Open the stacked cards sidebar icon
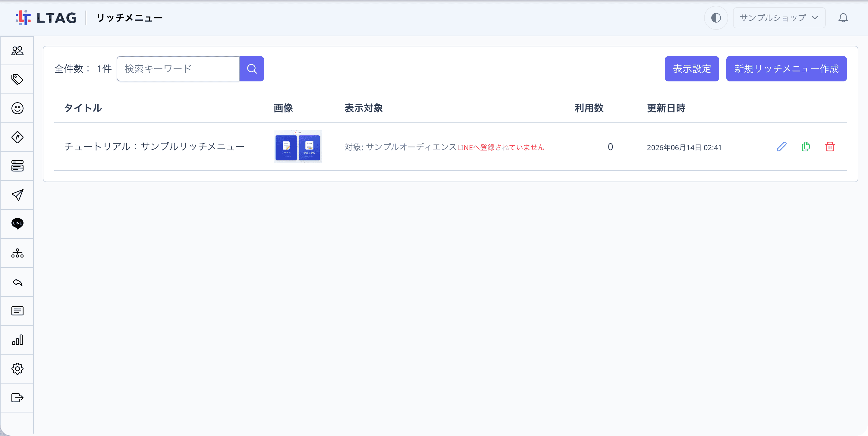This screenshot has width=868, height=436. click(x=17, y=166)
